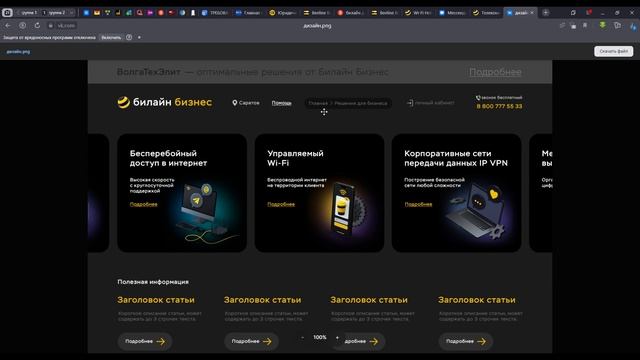Click the билайн бизнес logo text
The height and width of the screenshot is (360, 640).
click(x=172, y=102)
